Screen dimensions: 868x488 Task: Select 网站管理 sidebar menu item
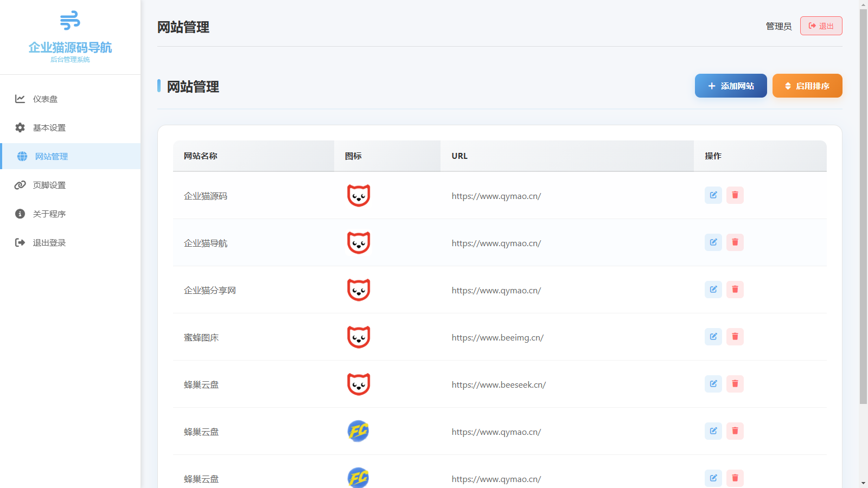coord(52,156)
